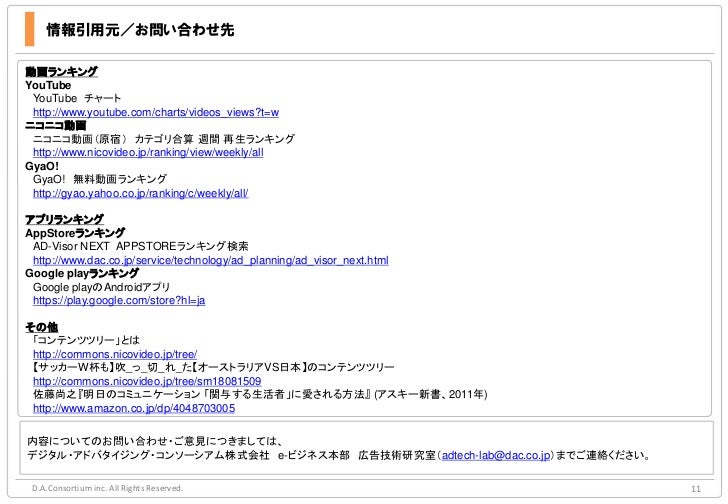The width and height of the screenshot is (728, 504).
Task: Click the text GyaO! 無料動画ランキング
Action: coord(100,179)
